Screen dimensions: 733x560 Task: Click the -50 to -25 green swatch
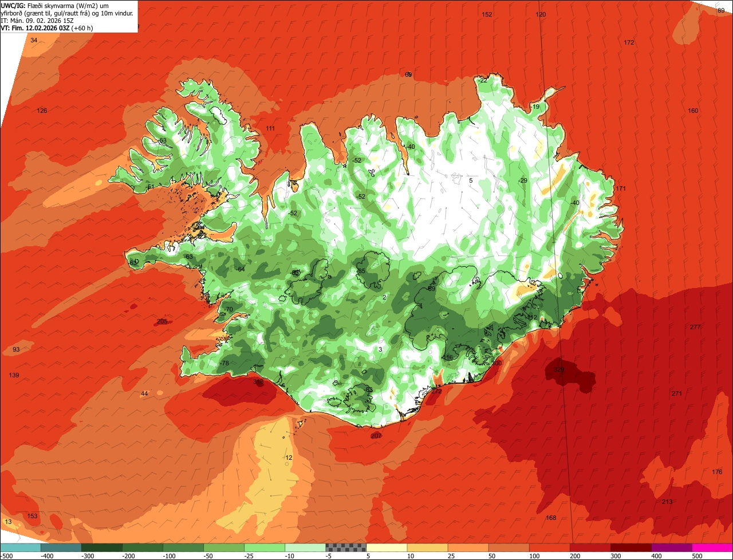[224, 547]
